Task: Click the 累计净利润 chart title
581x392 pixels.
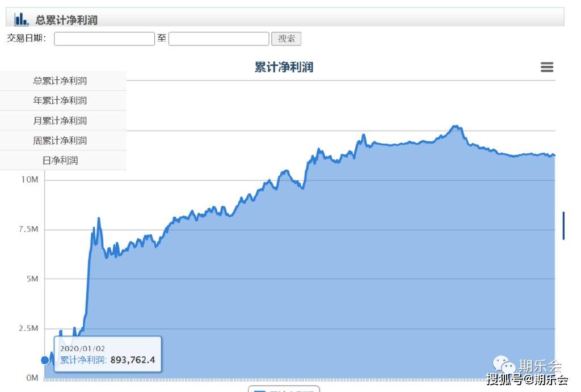Action: tap(284, 67)
